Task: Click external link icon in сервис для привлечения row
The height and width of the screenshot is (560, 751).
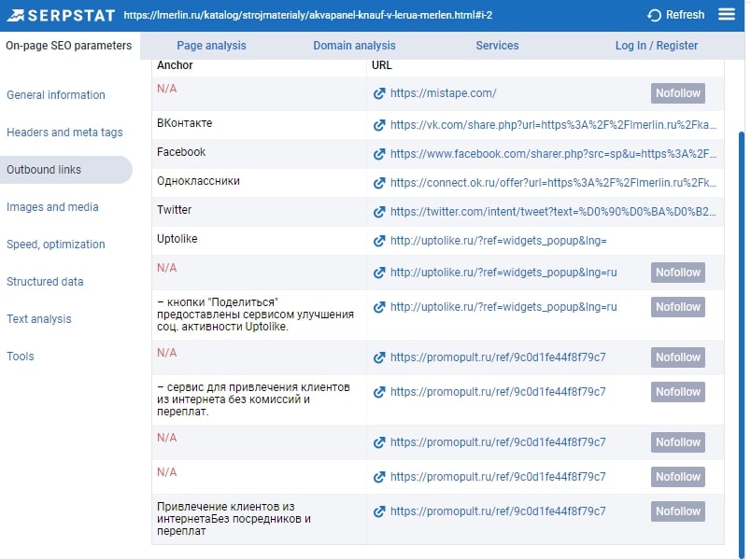Action: point(379,392)
